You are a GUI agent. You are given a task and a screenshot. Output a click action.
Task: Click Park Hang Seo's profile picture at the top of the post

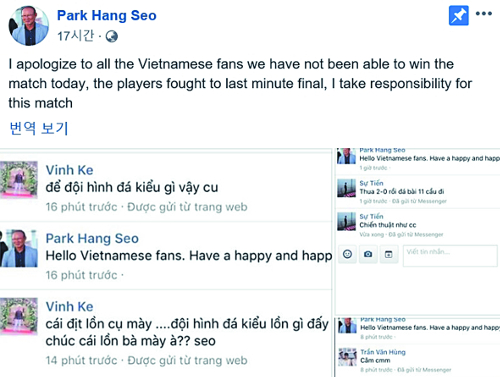click(29, 25)
